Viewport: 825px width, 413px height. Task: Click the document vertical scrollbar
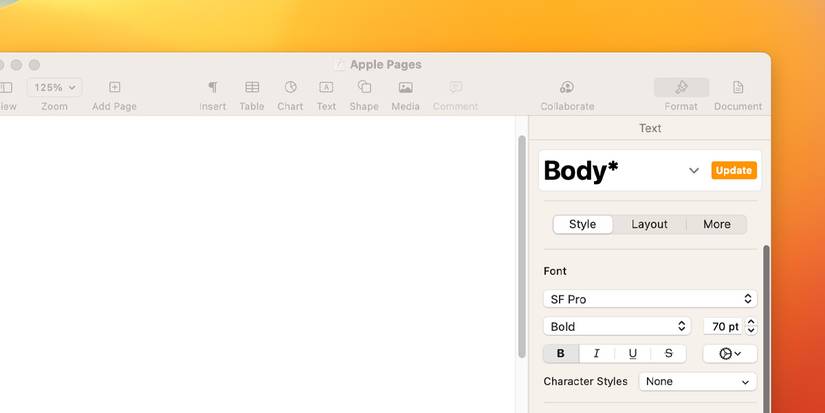(522, 246)
